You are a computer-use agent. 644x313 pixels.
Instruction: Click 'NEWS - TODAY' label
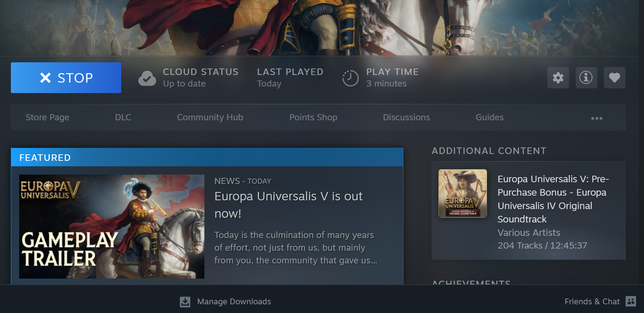[243, 181]
